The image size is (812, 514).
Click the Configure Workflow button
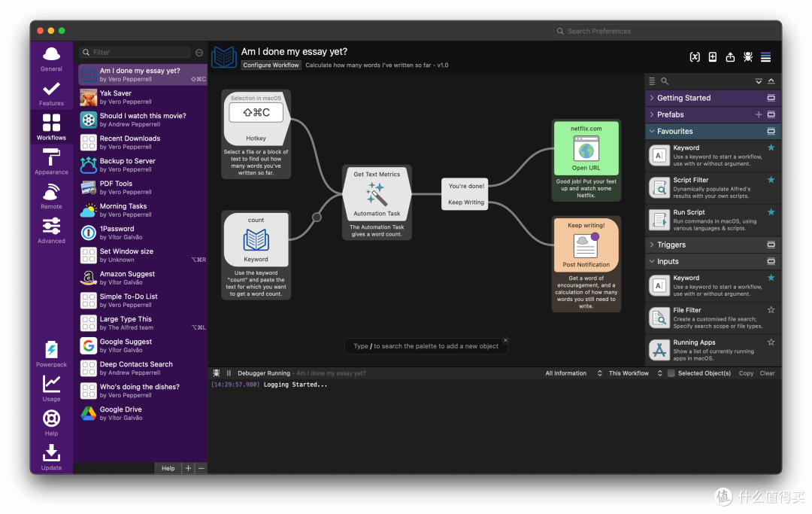pos(271,65)
